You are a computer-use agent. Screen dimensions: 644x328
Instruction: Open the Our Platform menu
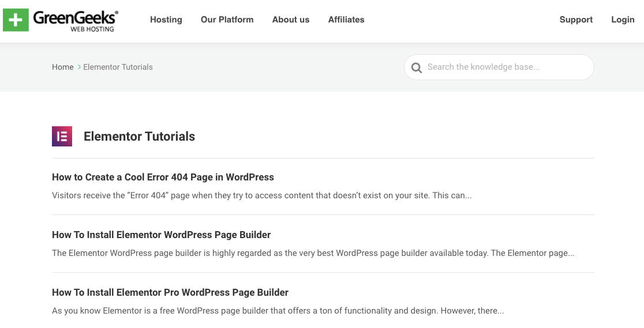227,20
